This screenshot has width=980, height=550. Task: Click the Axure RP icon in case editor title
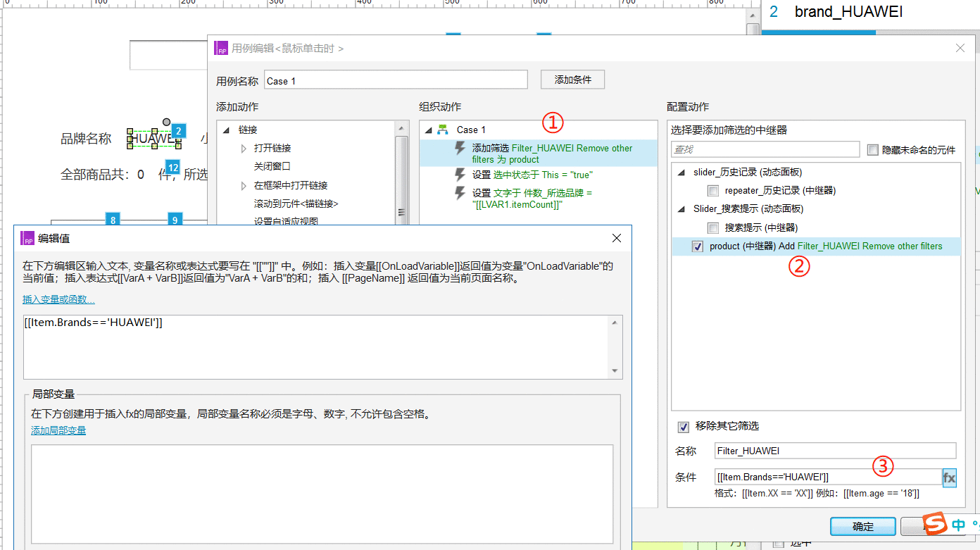coord(221,48)
